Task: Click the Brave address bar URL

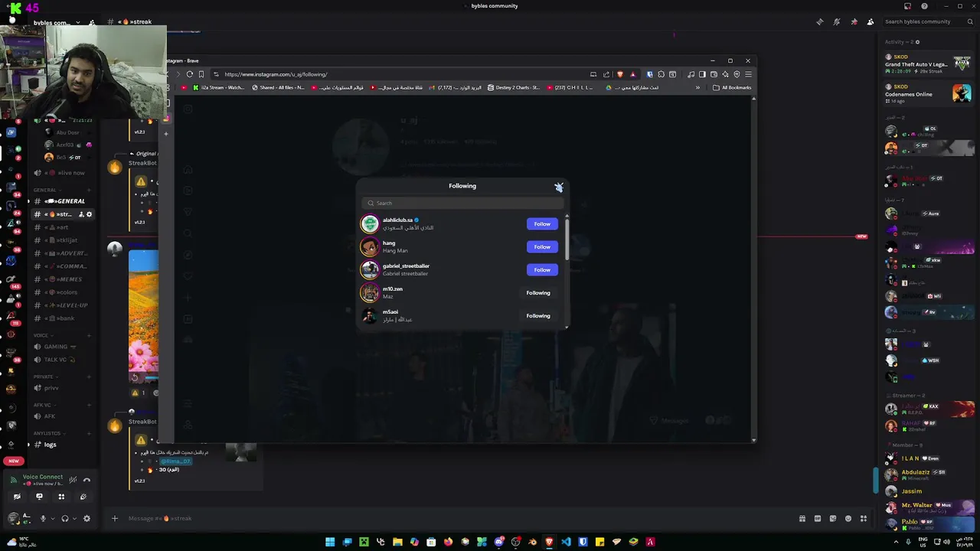Action: pyautogui.click(x=276, y=74)
